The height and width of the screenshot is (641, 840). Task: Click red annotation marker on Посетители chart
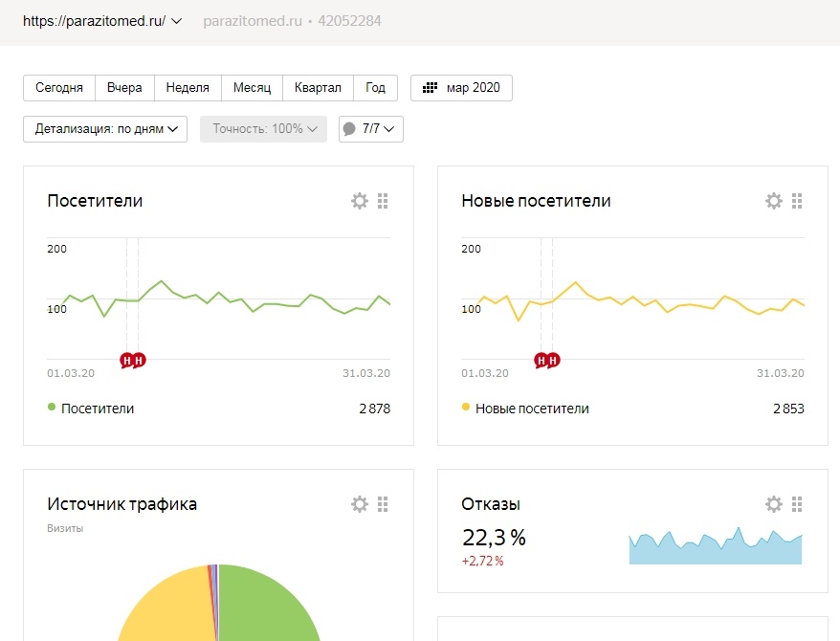tap(126, 360)
